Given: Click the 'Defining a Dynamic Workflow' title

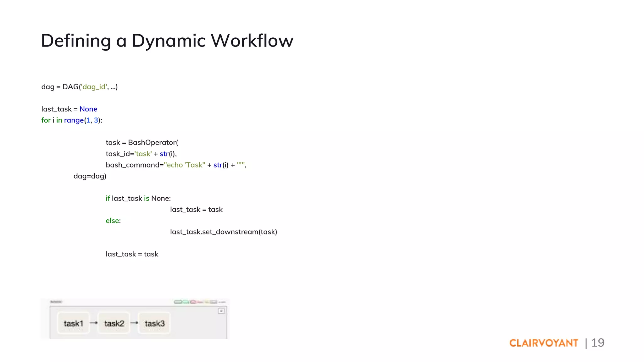Looking at the screenshot, I should pos(167,41).
